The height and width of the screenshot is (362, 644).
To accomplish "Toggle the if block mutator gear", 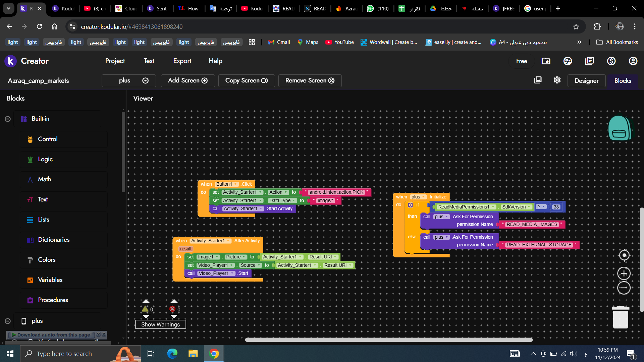I will [410, 205].
